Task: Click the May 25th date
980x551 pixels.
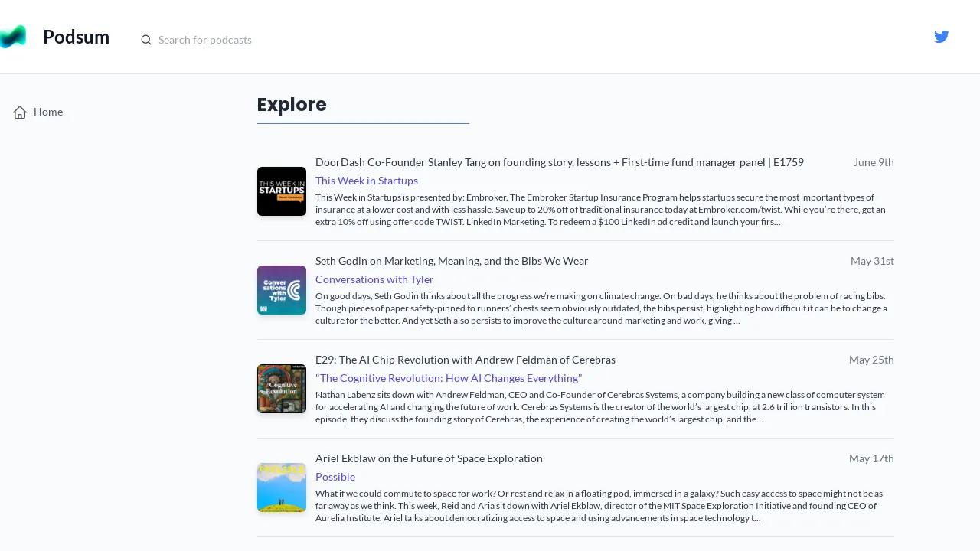Action: (x=871, y=360)
